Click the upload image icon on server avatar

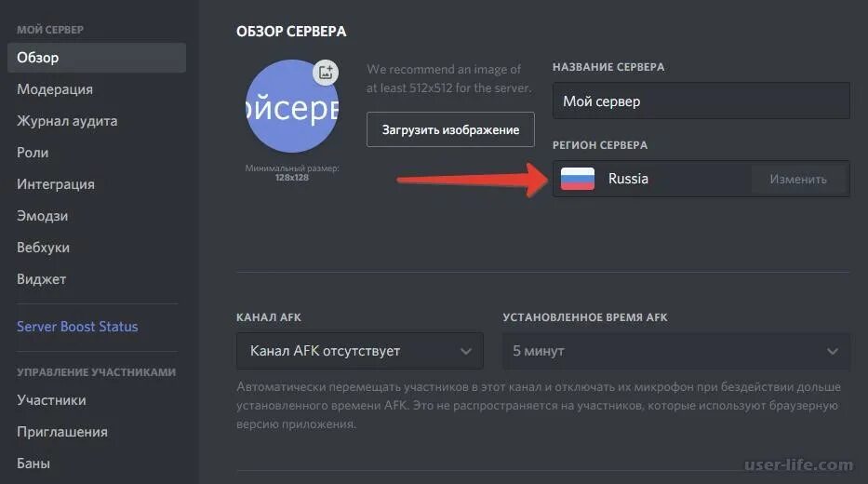(x=326, y=72)
